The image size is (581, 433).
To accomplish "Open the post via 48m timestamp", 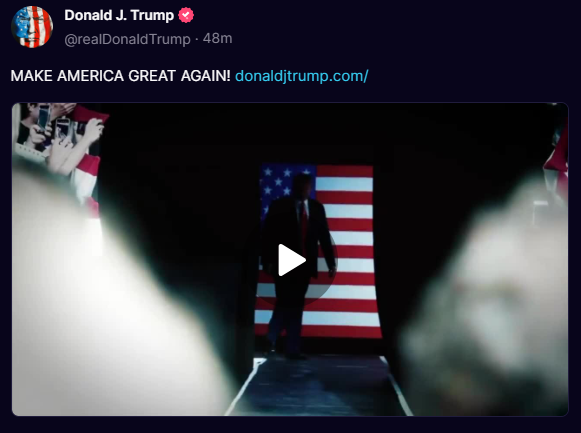I will point(218,38).
